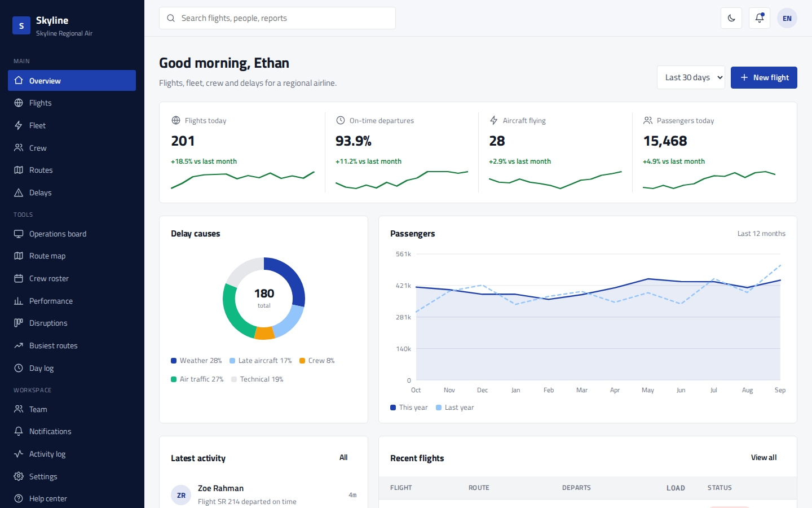Open Activity log in Workspace
The height and width of the screenshot is (508, 812).
coord(72,454)
